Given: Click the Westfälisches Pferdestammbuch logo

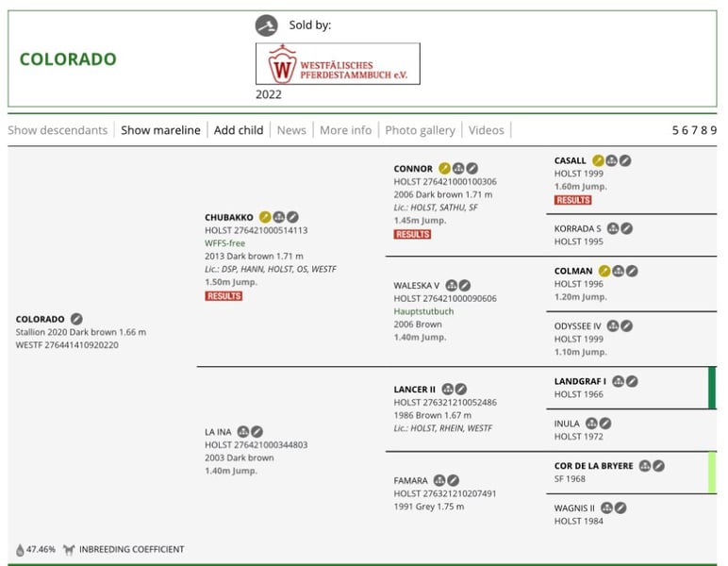Looking at the screenshot, I should point(338,64).
